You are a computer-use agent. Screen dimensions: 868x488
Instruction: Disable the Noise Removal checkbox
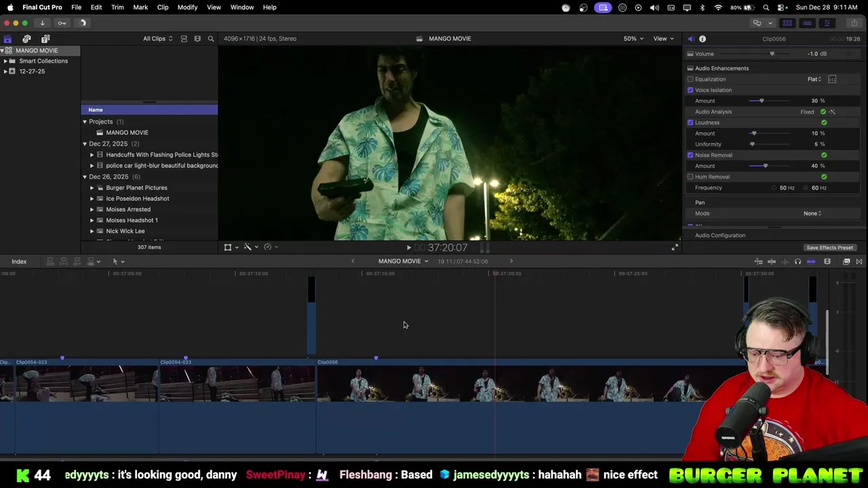pyautogui.click(x=690, y=155)
